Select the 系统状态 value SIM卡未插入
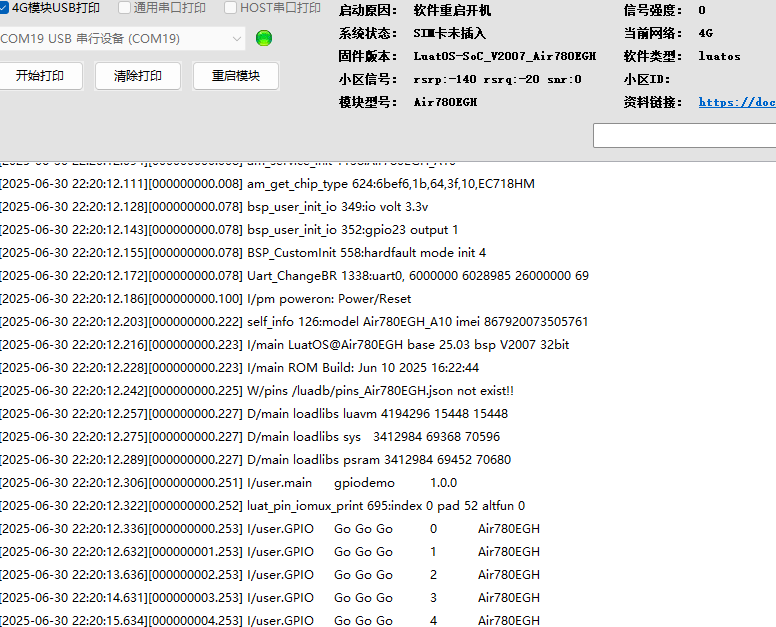776x627 pixels. pyautogui.click(x=449, y=33)
